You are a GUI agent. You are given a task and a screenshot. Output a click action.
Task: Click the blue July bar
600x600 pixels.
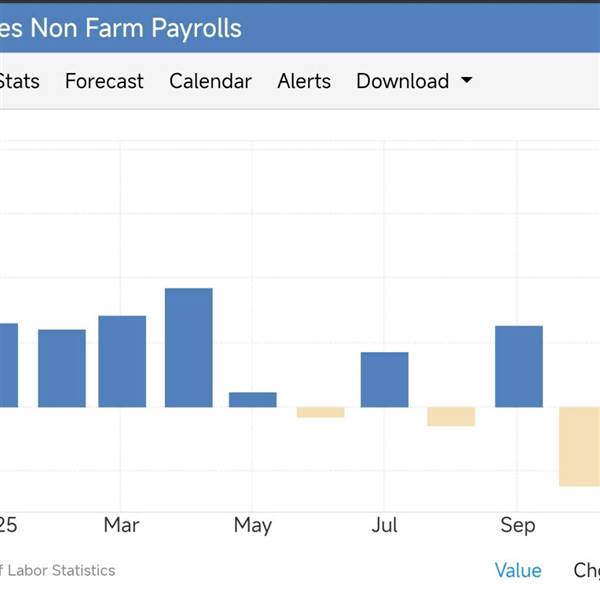385,379
